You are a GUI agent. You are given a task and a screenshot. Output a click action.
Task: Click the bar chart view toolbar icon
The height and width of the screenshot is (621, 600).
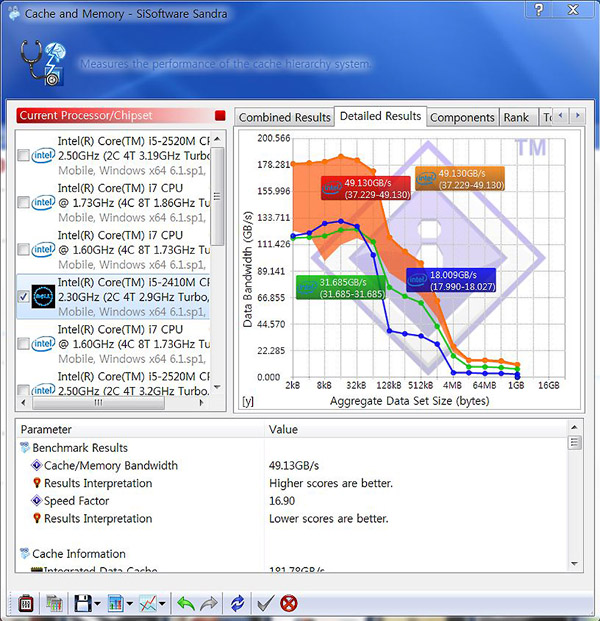[x=116, y=604]
